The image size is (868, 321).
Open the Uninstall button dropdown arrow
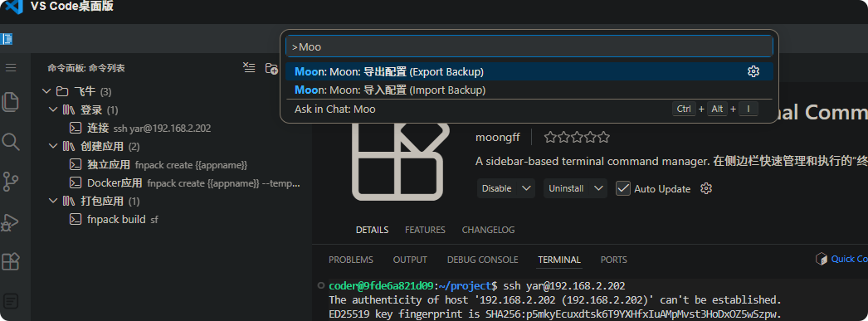click(598, 188)
